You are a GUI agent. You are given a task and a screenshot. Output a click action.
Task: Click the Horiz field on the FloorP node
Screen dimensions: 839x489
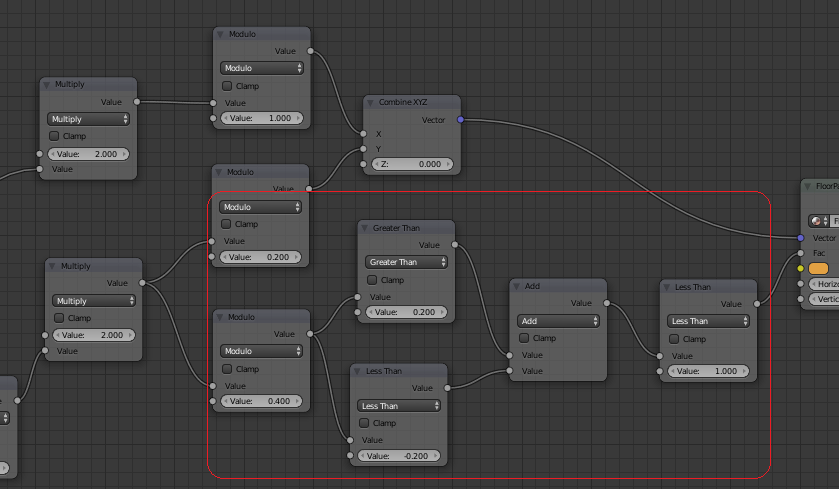pos(824,284)
